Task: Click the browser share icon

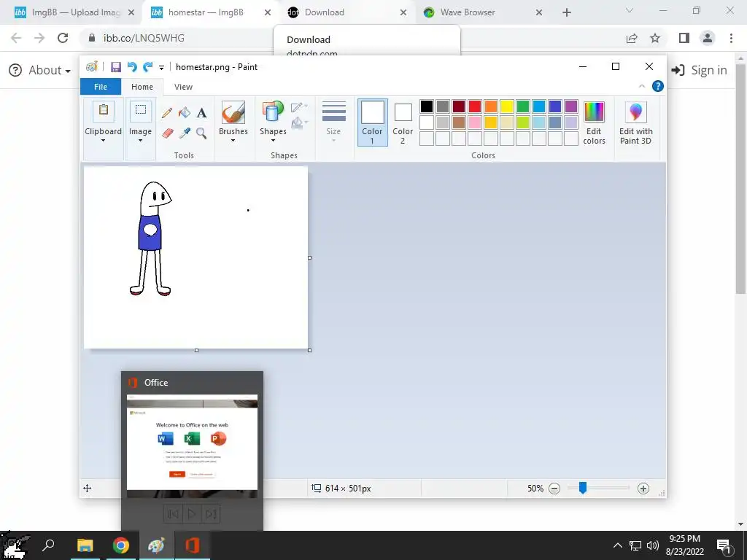Action: coord(632,38)
